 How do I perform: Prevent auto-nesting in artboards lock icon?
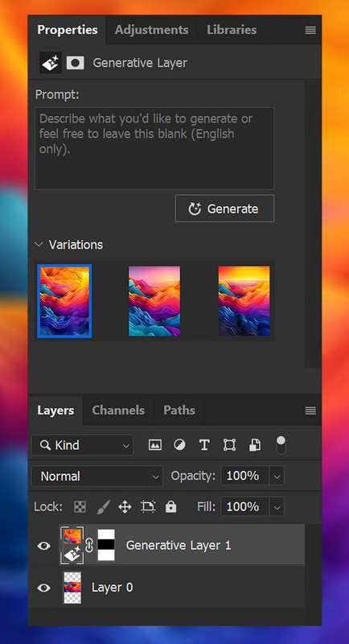pos(148,507)
